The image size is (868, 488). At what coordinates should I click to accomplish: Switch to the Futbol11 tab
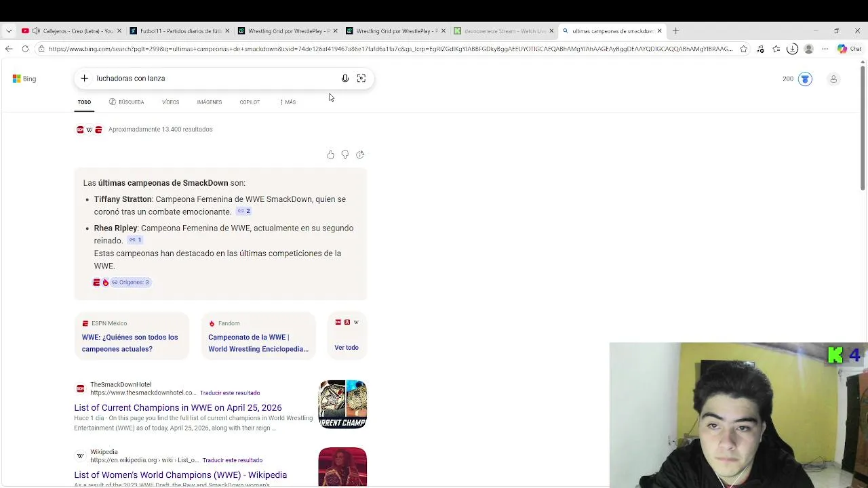tap(180, 30)
